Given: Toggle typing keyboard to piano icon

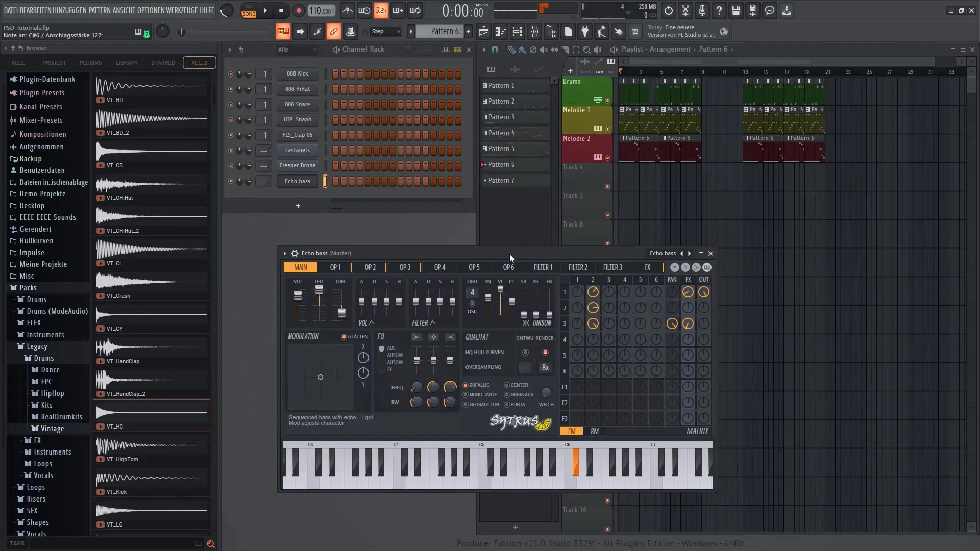Looking at the screenshot, I should point(283,32).
